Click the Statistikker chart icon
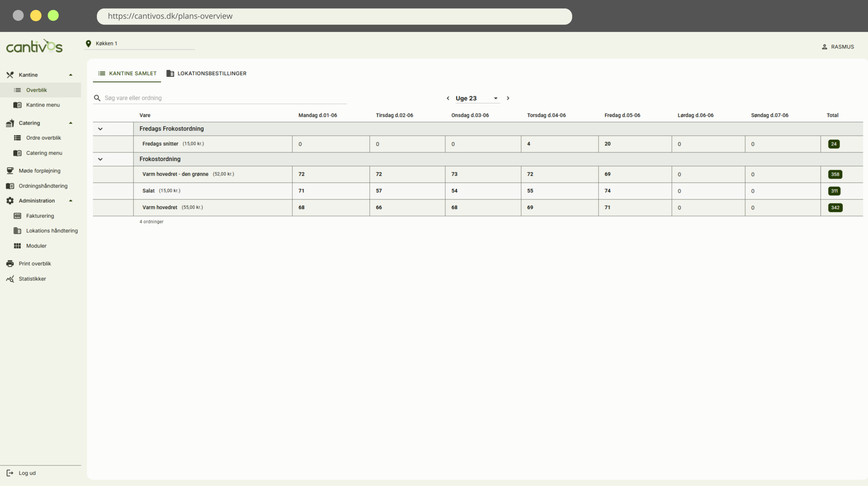The image size is (868, 486). pos(10,279)
